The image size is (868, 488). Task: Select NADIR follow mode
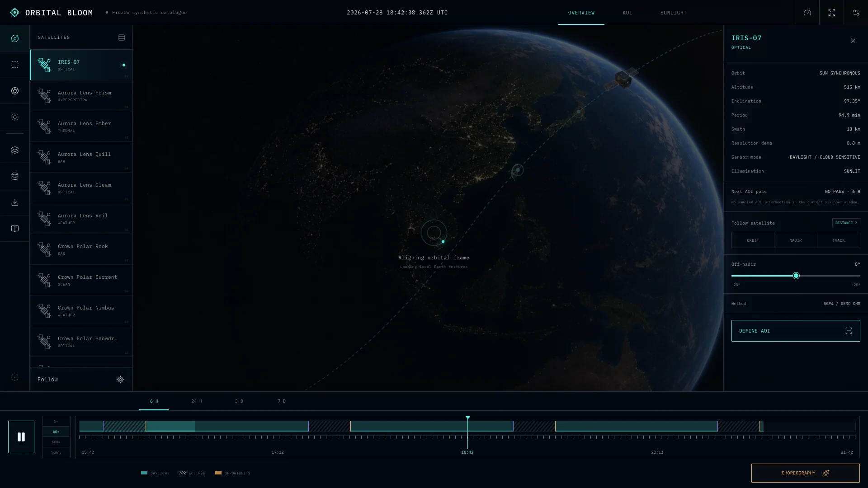tap(795, 240)
